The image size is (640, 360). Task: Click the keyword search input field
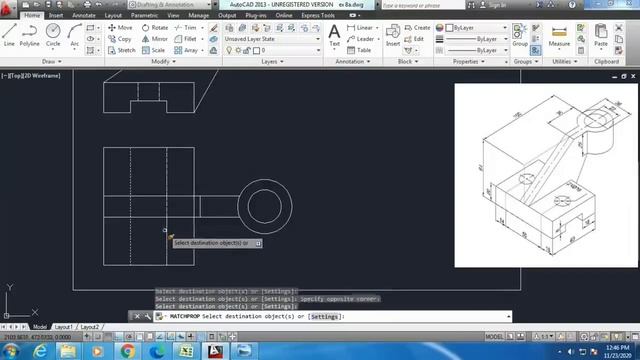(423, 5)
